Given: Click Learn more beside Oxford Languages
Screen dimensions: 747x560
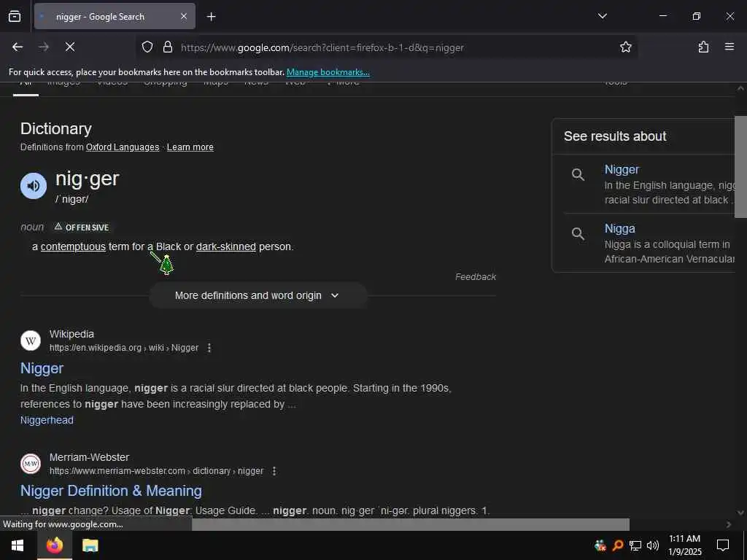Looking at the screenshot, I should 190,147.
